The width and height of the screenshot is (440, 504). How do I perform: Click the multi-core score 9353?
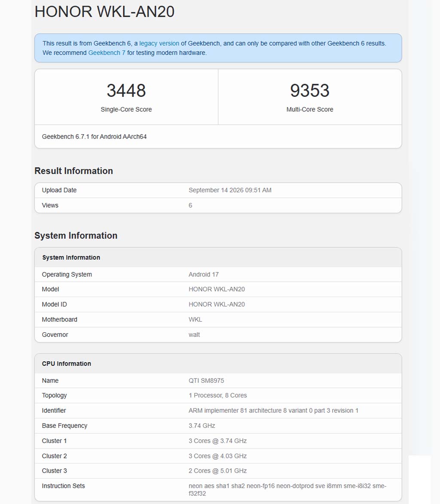tap(310, 90)
